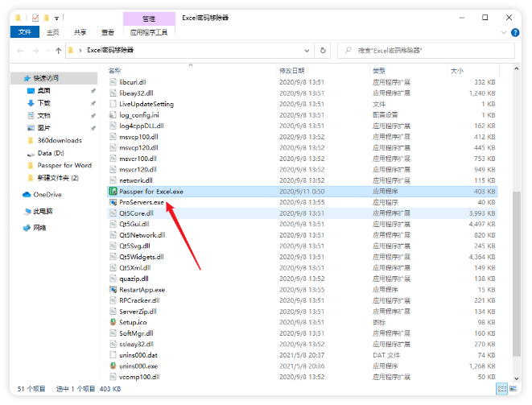Click the ProServers.exe file icon
Image resolution: width=532 pixels, height=405 pixels.
(x=113, y=202)
